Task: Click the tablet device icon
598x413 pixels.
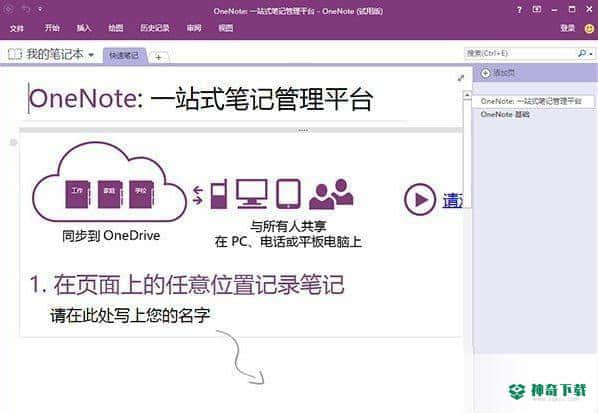Action: tap(288, 194)
